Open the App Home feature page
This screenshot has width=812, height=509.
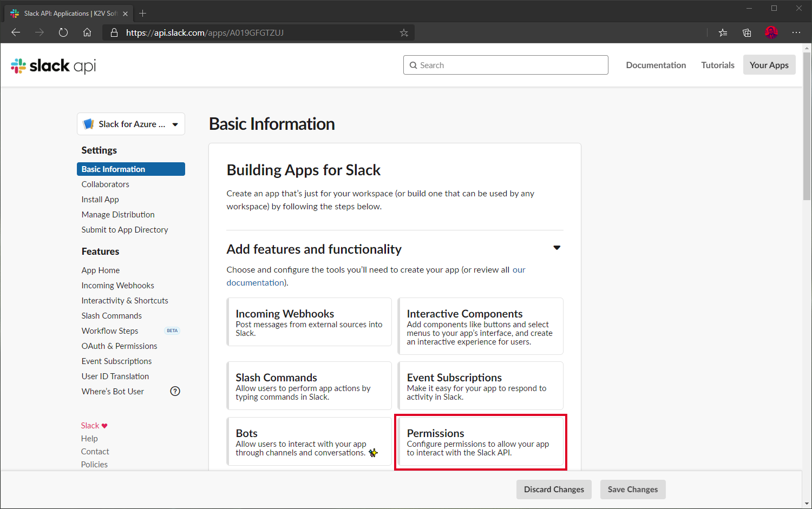tap(101, 270)
